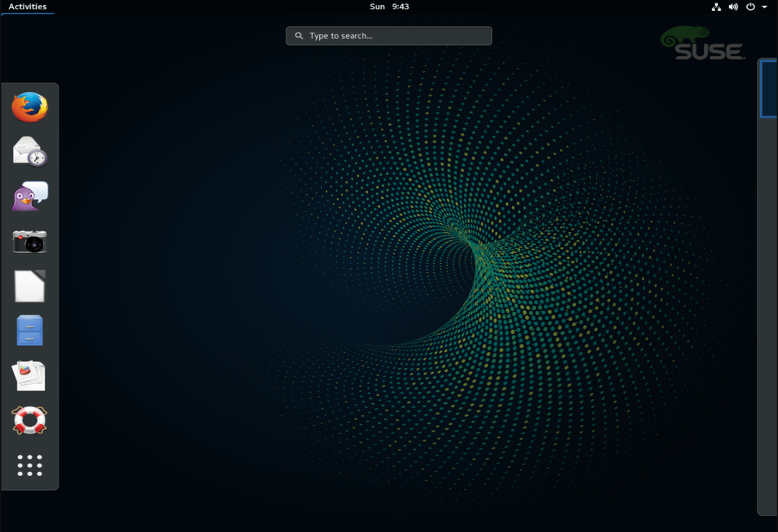Image resolution: width=778 pixels, height=532 pixels.
Task: Click the Activities button in top bar
Action: (28, 7)
